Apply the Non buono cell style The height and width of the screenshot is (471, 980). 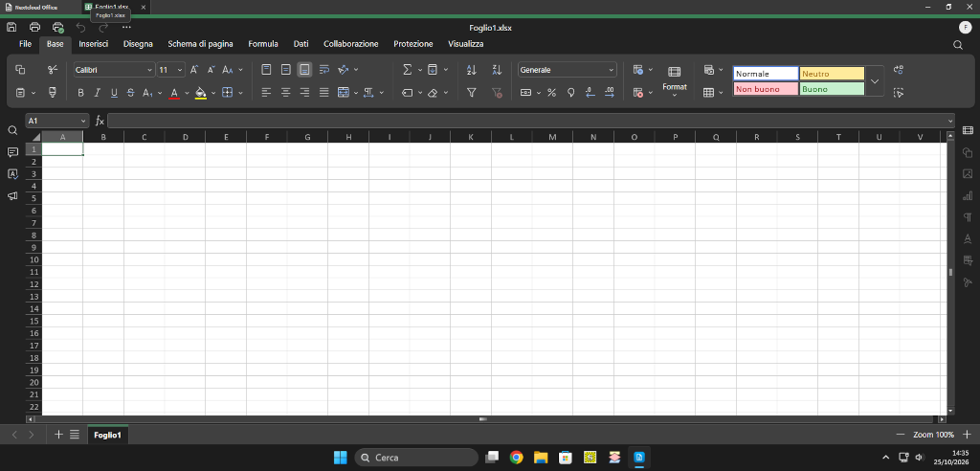766,89
